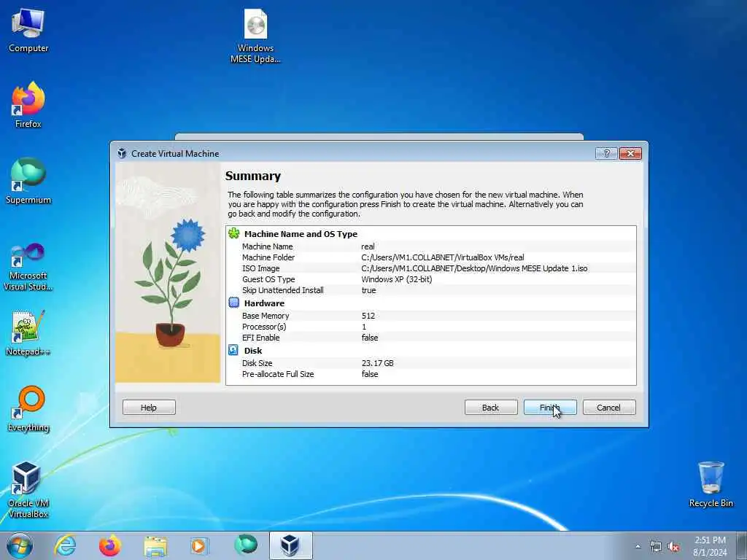Click the flower illustration in wizard sidebar

168,273
